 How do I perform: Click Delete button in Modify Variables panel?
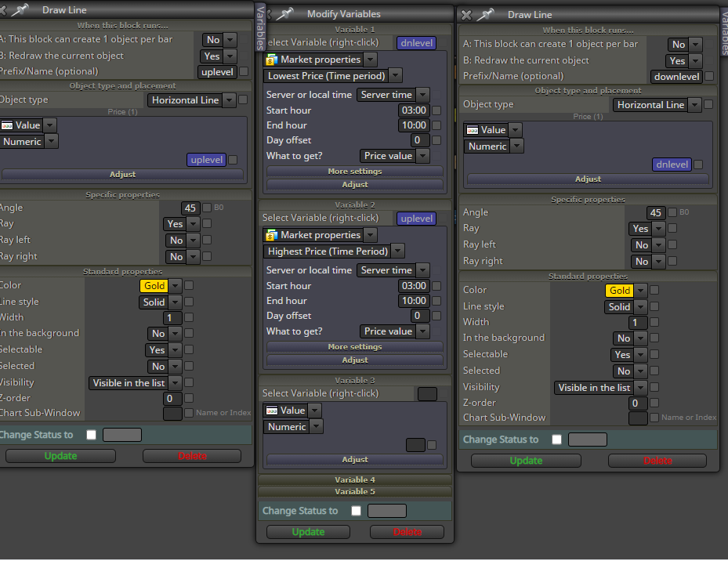coord(407,532)
